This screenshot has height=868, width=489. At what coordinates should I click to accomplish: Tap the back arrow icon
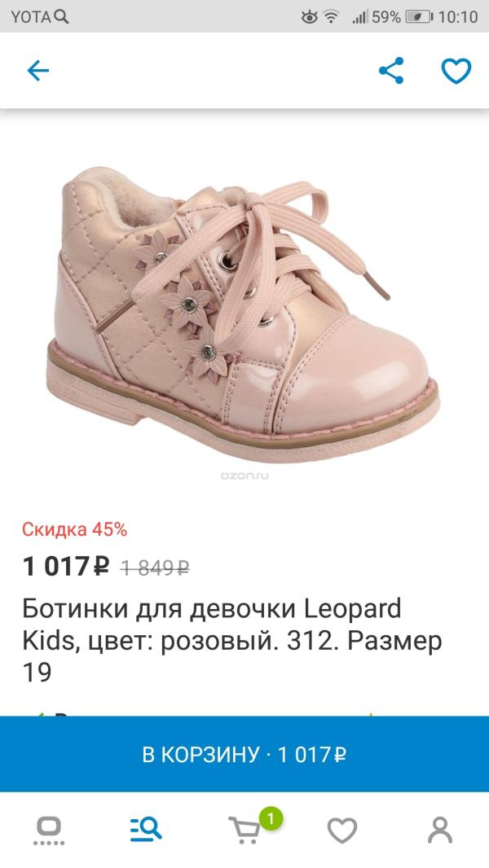pos(38,71)
